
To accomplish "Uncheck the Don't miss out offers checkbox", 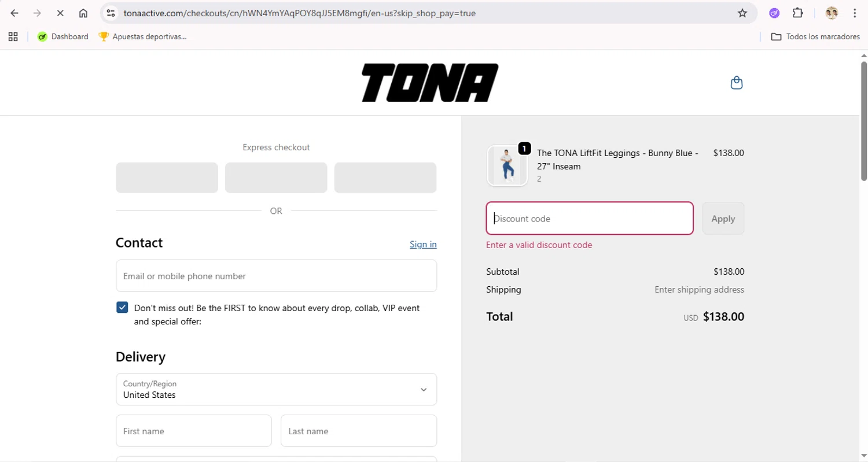I will tap(122, 308).
